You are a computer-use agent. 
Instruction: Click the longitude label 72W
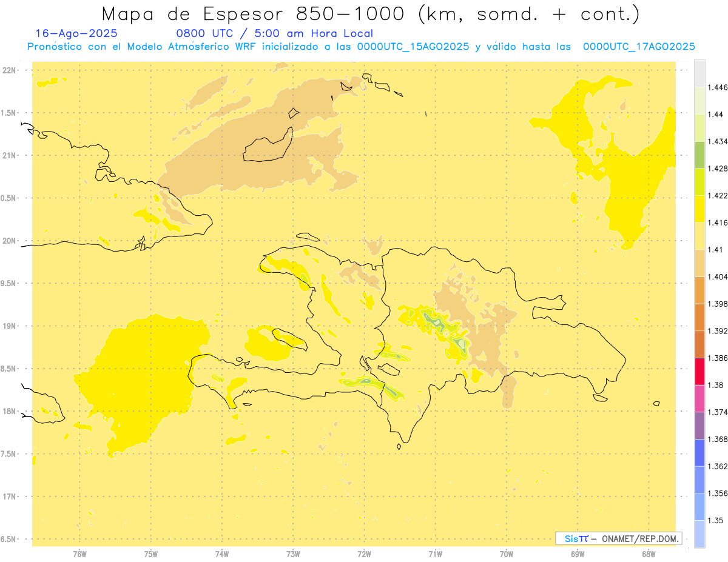pos(365,554)
